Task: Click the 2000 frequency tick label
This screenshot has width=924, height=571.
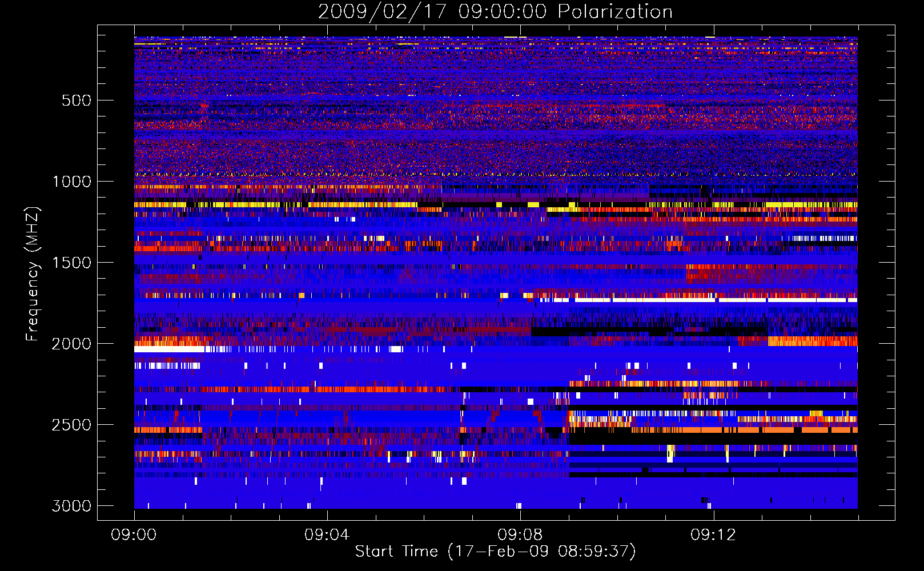Action: click(x=71, y=344)
